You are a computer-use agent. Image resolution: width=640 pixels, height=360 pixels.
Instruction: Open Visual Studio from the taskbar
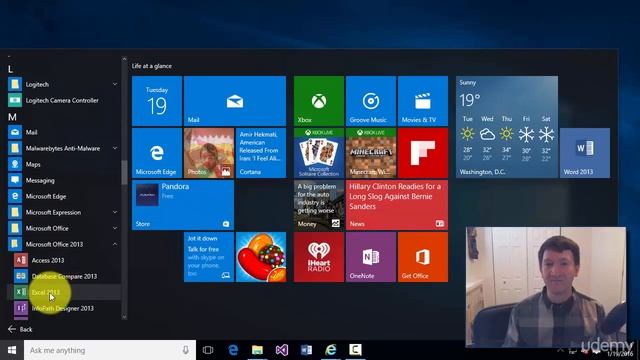[x=282, y=350]
